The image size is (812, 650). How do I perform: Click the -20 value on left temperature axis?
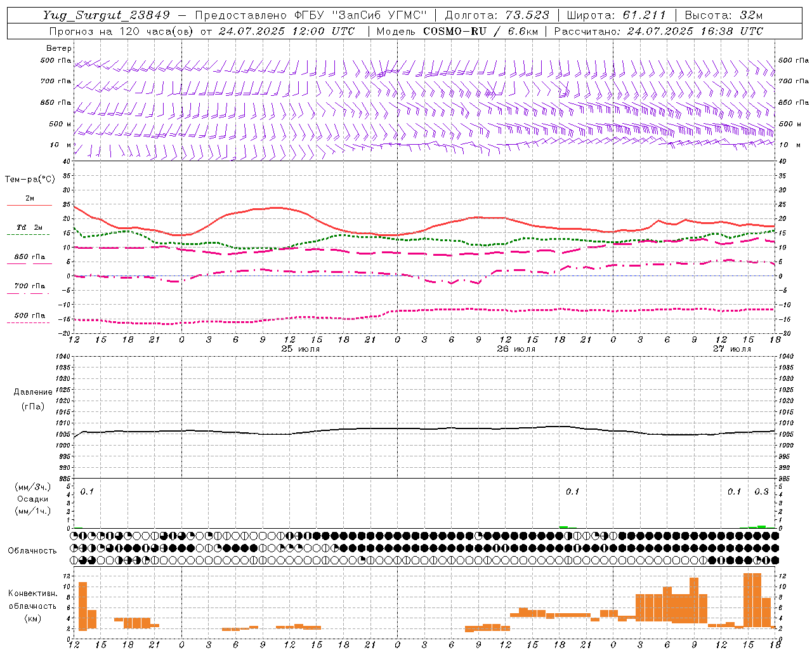tap(65, 333)
